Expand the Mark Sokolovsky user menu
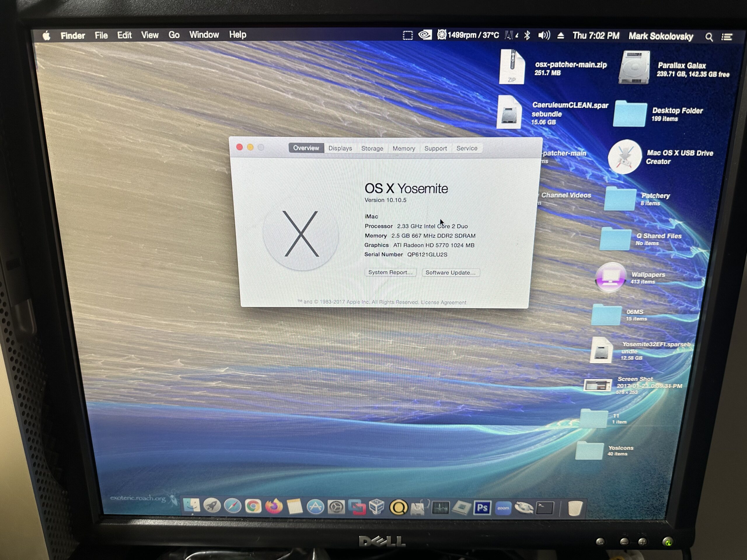 click(x=661, y=36)
